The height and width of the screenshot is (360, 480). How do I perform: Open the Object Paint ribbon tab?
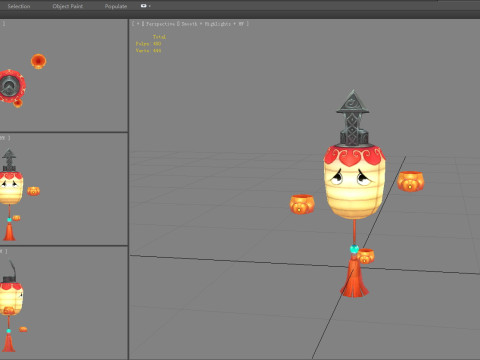68,6
